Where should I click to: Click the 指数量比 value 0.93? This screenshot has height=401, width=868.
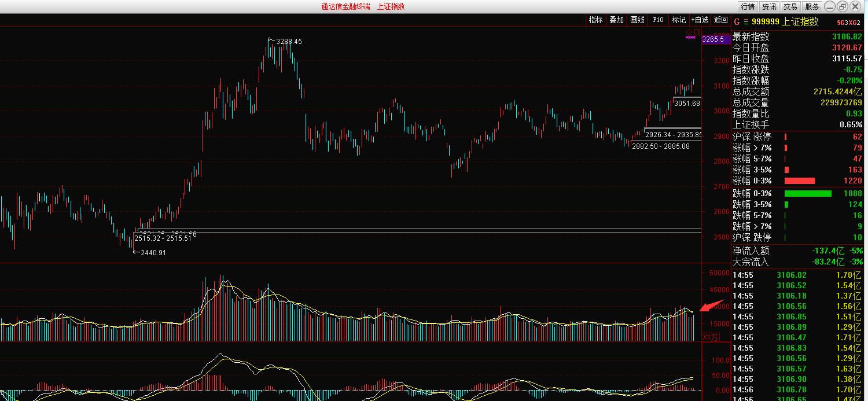(x=854, y=114)
